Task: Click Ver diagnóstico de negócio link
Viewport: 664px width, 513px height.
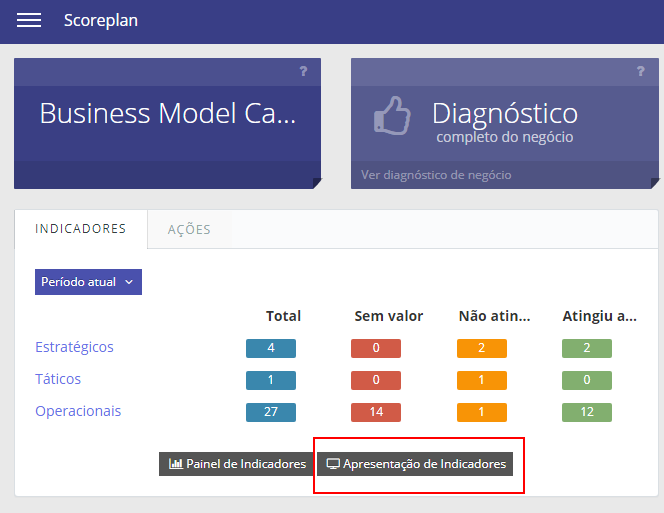Action: (436, 175)
